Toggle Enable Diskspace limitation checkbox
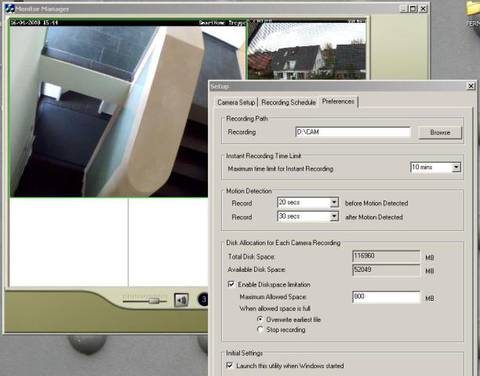This screenshot has height=376, width=480. click(231, 284)
